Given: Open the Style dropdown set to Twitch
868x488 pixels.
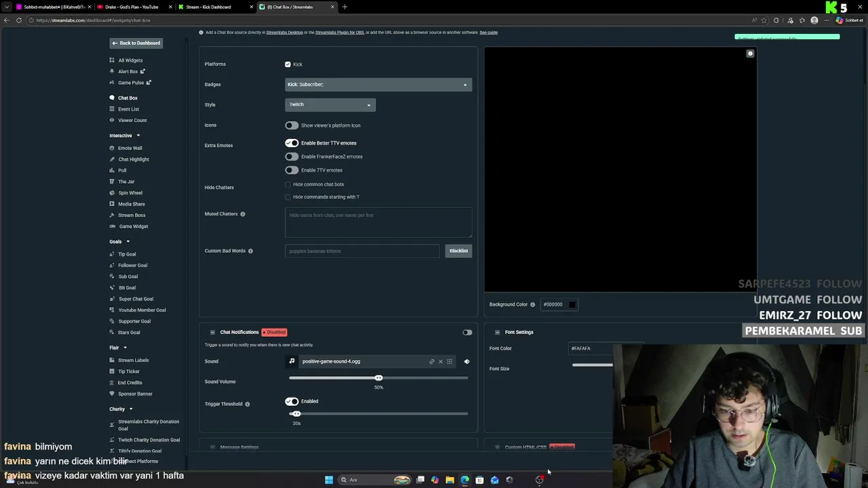Looking at the screenshot, I should tap(330, 104).
